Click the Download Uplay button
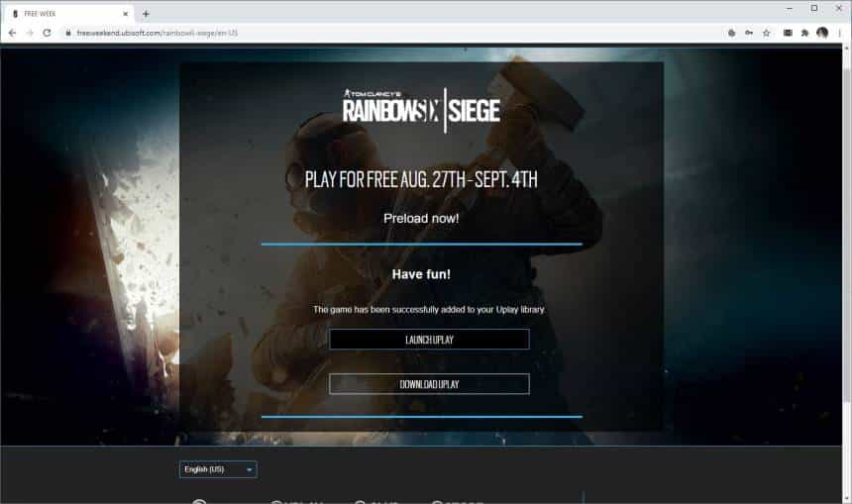Image resolution: width=852 pixels, height=504 pixels. click(x=429, y=384)
